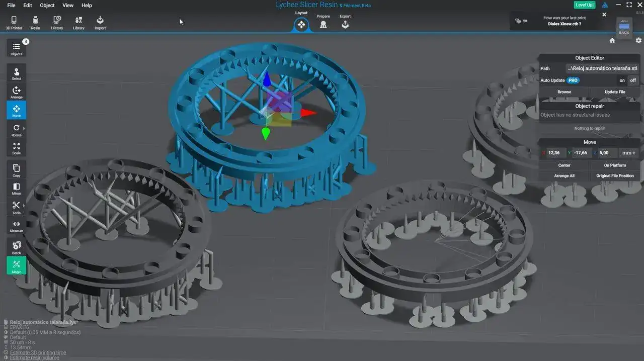Select the Rotate tool in sidebar

pos(16,129)
